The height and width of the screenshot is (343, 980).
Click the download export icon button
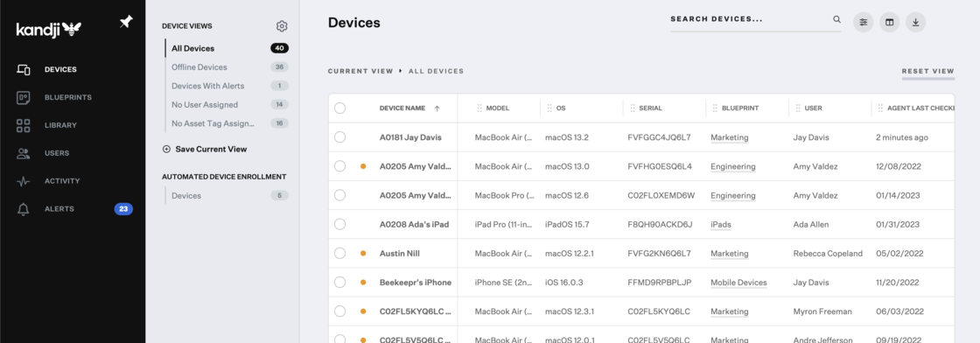click(x=915, y=23)
